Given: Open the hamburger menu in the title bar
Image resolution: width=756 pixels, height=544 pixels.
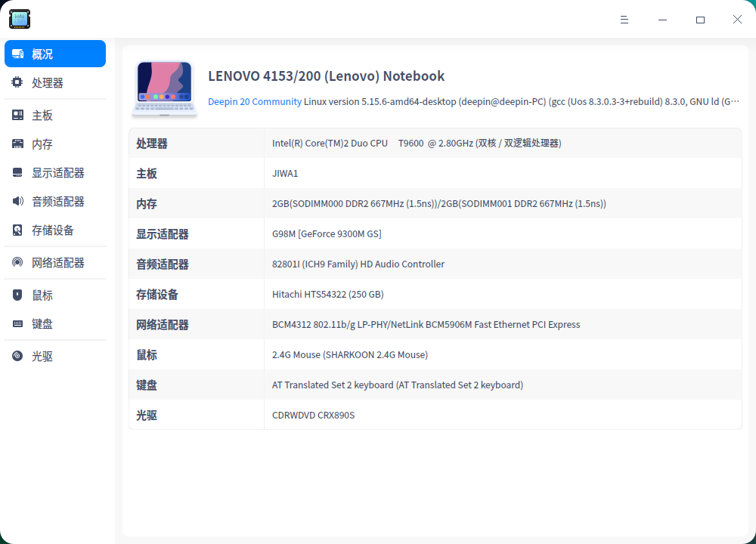Looking at the screenshot, I should [x=624, y=20].
